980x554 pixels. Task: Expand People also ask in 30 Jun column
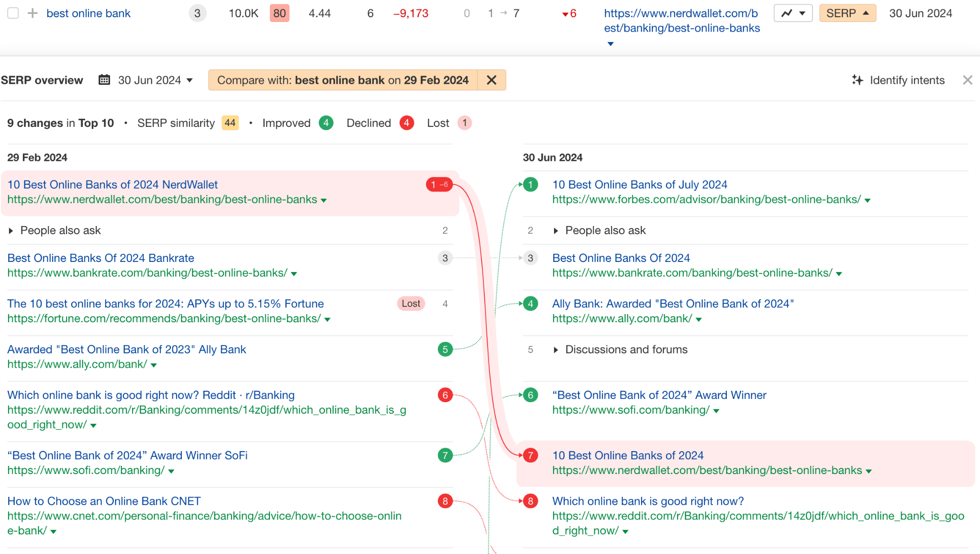(x=556, y=231)
